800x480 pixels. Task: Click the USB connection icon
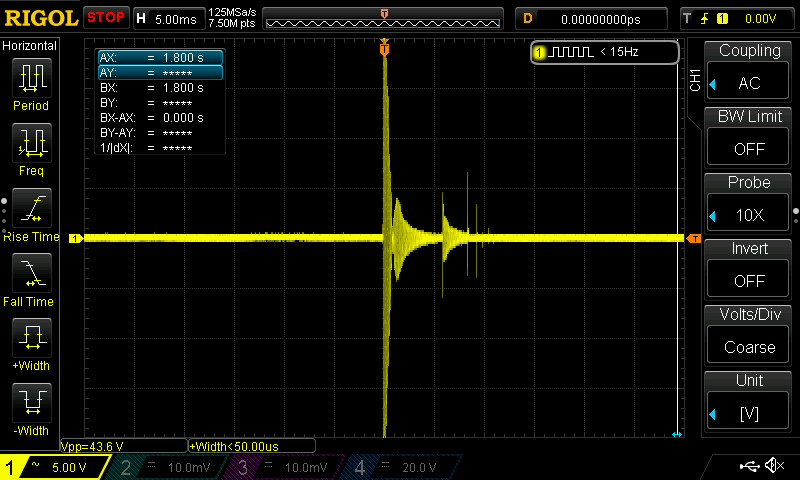(x=749, y=466)
